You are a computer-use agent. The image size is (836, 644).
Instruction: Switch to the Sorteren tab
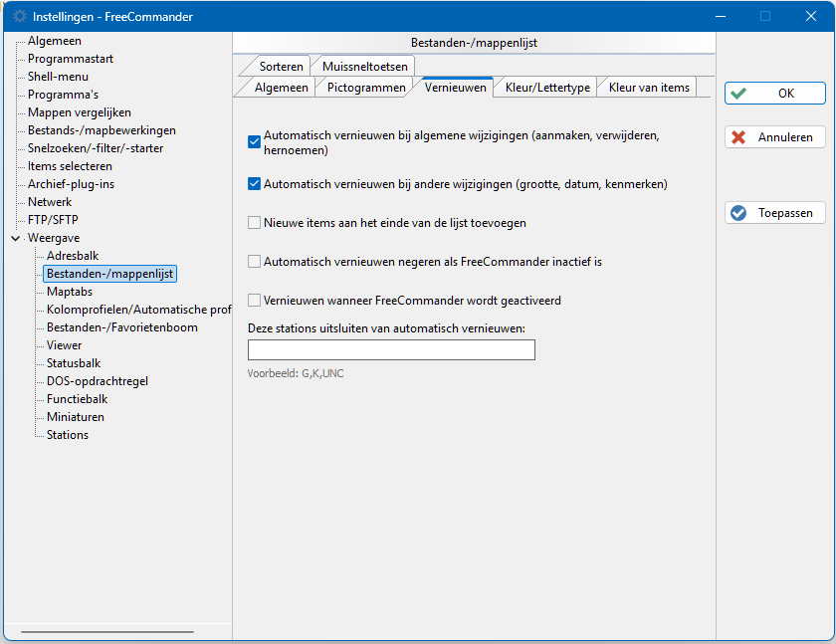281,66
